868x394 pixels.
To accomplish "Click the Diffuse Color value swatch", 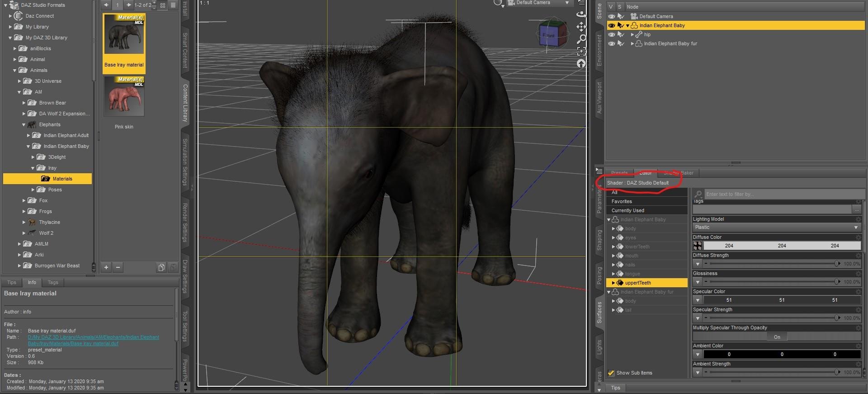I will click(782, 246).
